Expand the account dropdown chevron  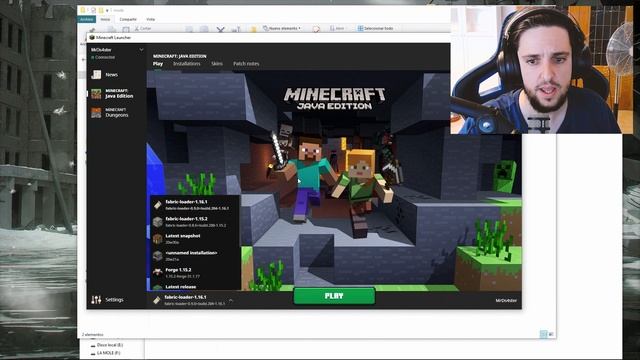point(141,50)
